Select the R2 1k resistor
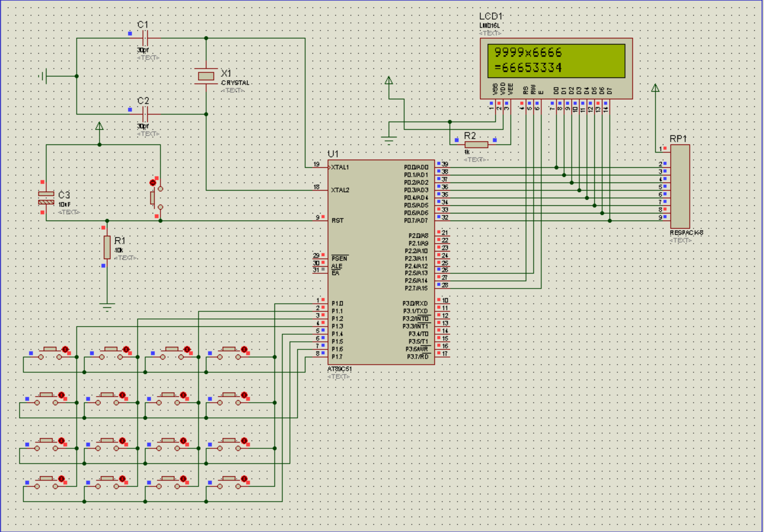Screen dimensions: 764x532 coord(476,145)
